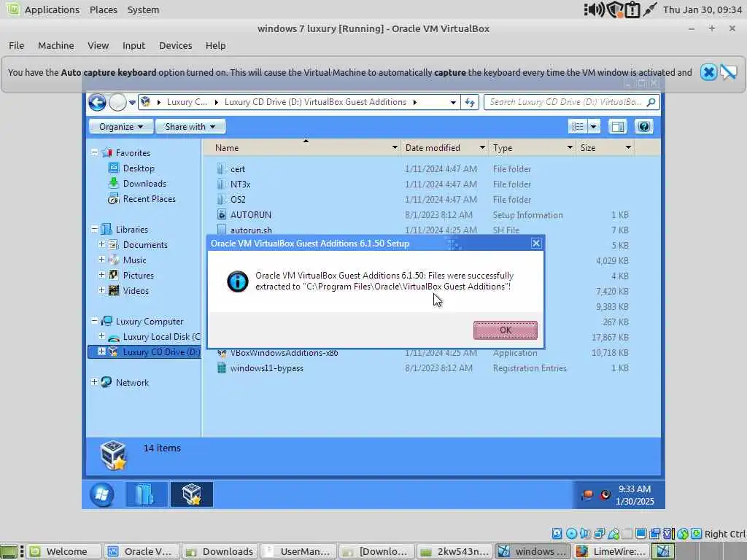
Task: Click the VirtualBox setup taskbar icon
Action: (x=192, y=494)
